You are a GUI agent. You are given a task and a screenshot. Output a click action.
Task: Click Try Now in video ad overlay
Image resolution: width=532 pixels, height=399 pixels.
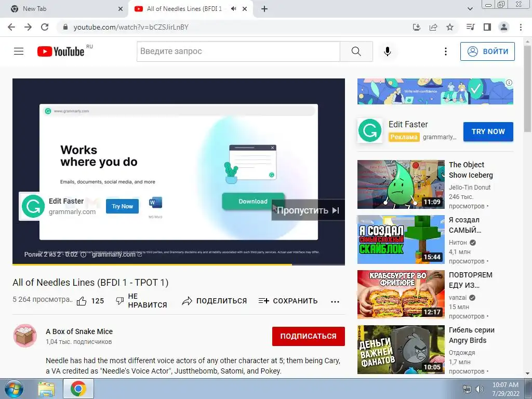point(122,206)
